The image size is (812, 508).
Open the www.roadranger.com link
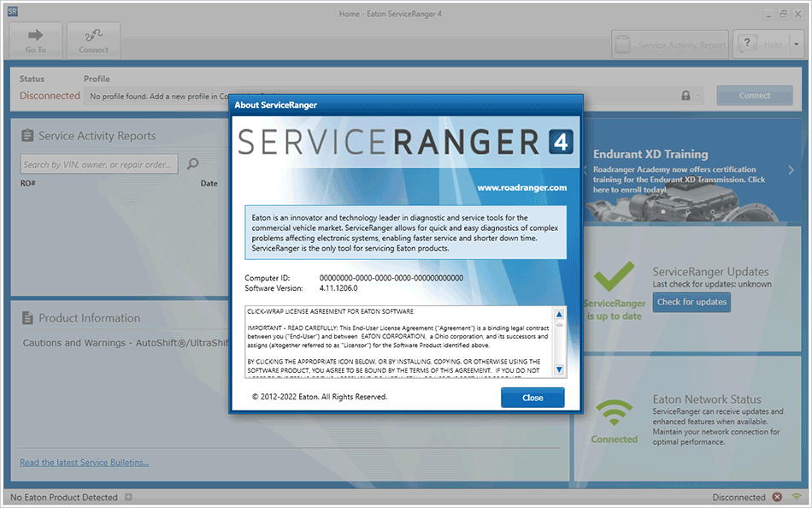[521, 187]
